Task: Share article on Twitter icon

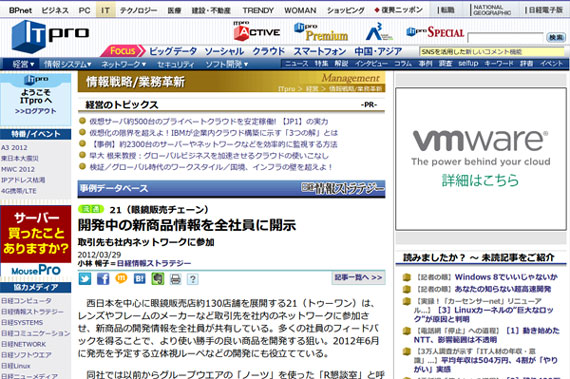Action: click(x=85, y=279)
